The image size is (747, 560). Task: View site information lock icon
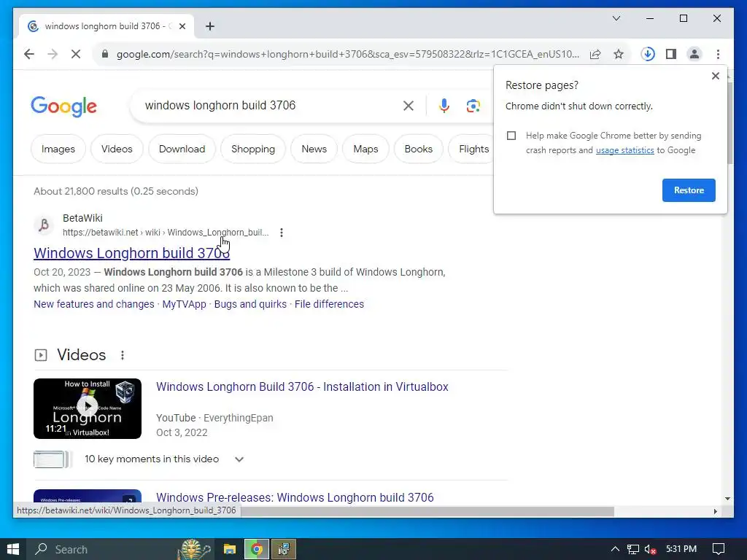[105, 54]
